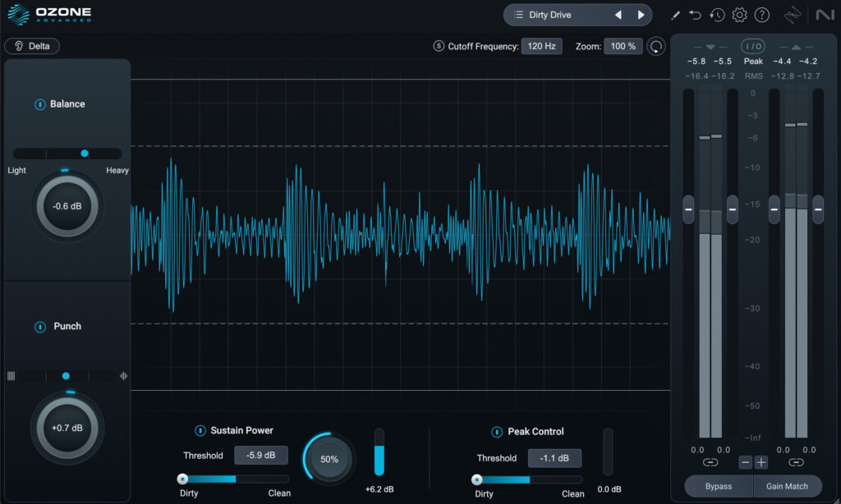Click the circular reset zoom icon
The image size is (841, 504).
pos(656,47)
